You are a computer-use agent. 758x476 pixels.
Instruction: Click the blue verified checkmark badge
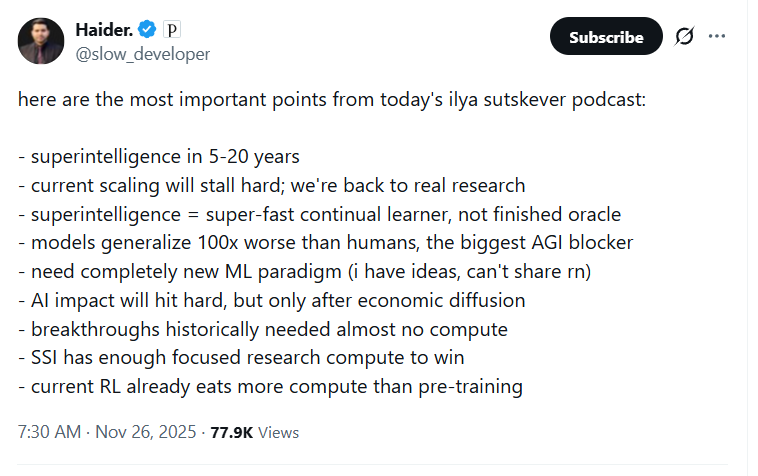pyautogui.click(x=147, y=29)
